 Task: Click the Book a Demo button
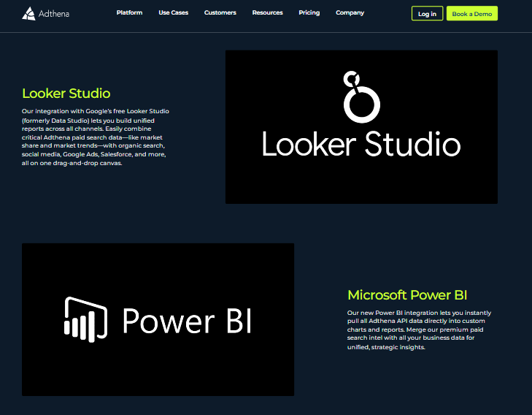pos(471,14)
